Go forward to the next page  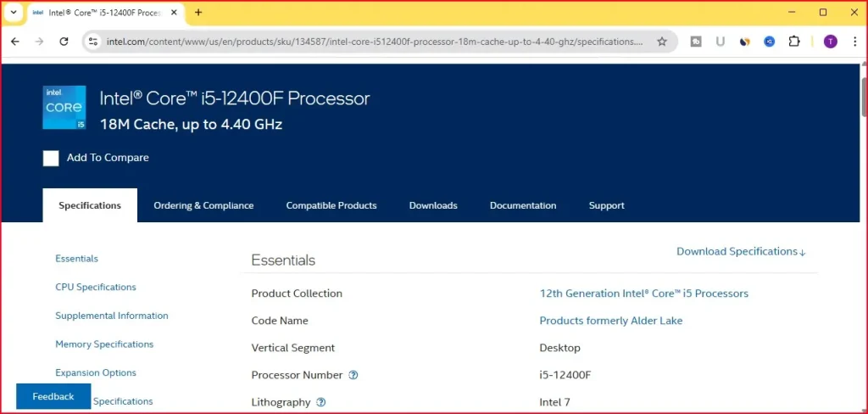tap(39, 42)
